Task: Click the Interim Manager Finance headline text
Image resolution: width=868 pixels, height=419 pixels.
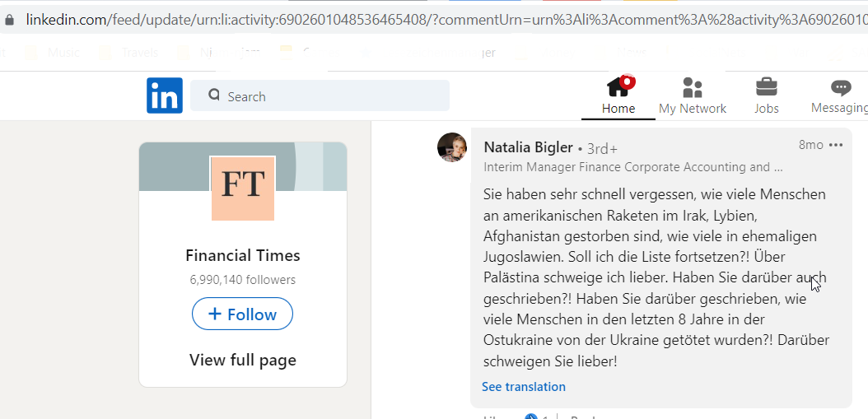Action: 632,167
